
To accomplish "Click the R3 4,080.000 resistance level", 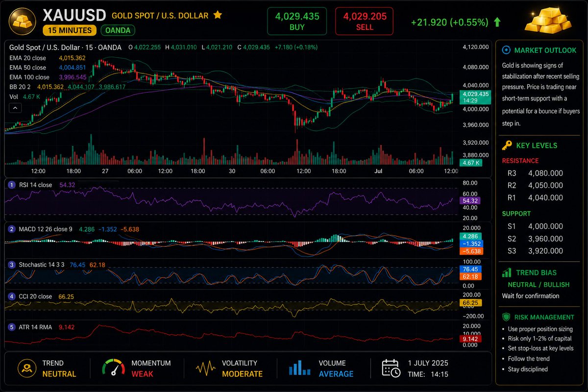I will (535, 173).
